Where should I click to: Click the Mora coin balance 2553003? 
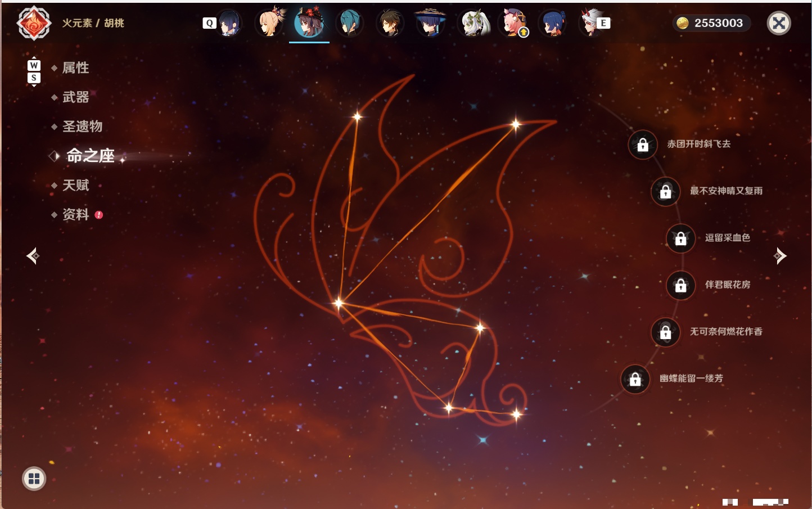[x=711, y=23]
